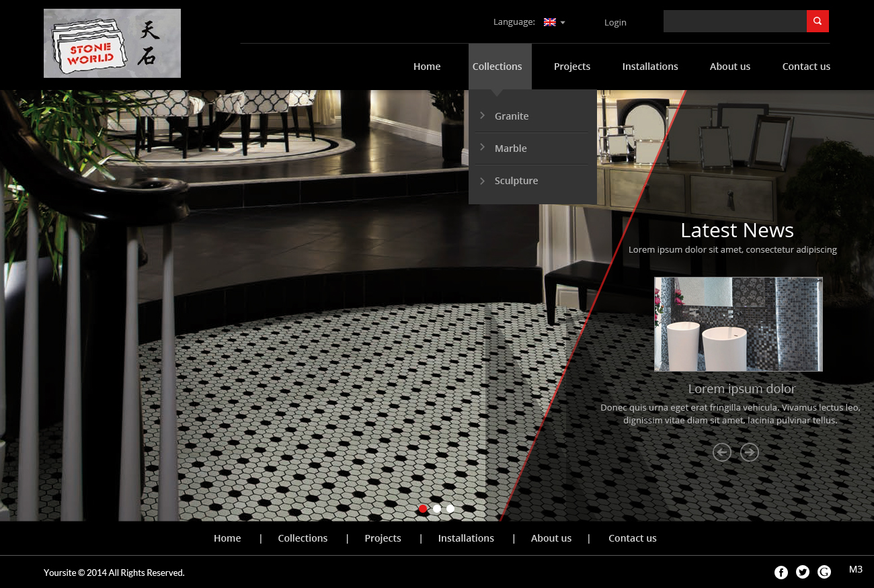
Task: Open the Projects menu item
Action: click(x=572, y=66)
